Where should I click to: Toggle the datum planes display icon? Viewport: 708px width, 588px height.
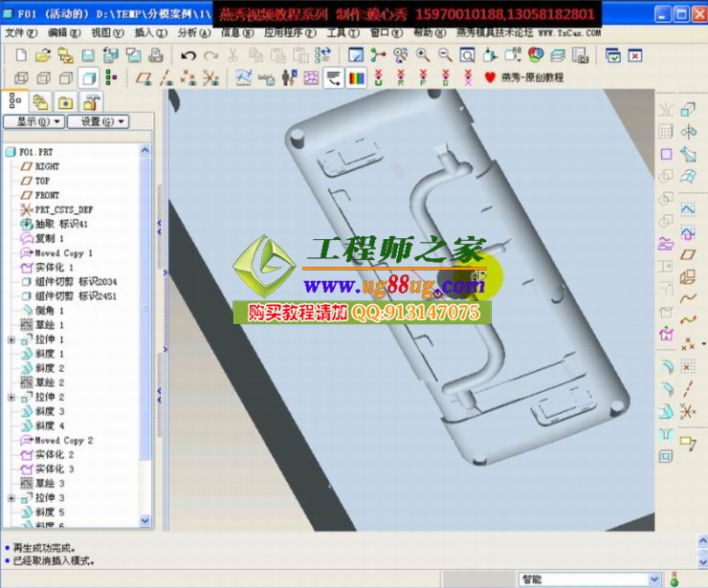pos(143,78)
